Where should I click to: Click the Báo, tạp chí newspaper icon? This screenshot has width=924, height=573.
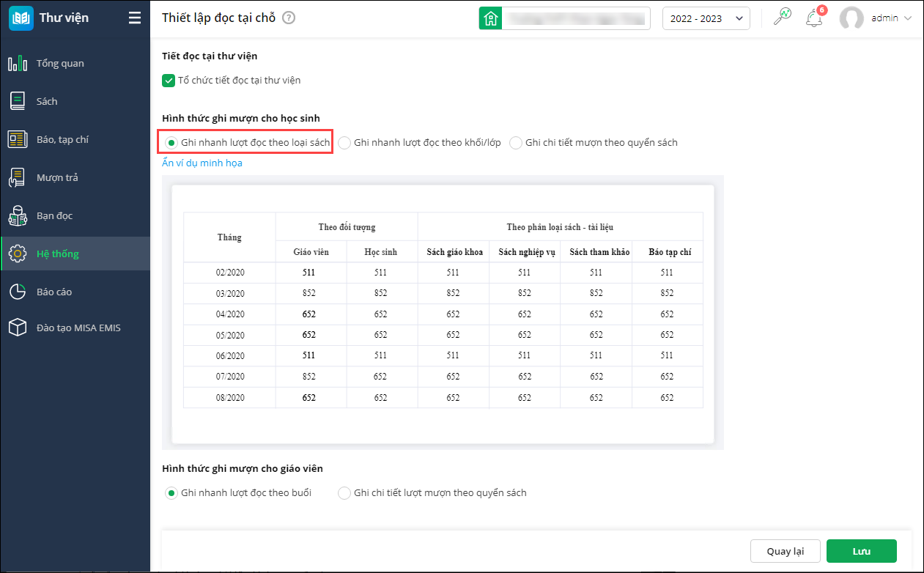[x=18, y=139]
